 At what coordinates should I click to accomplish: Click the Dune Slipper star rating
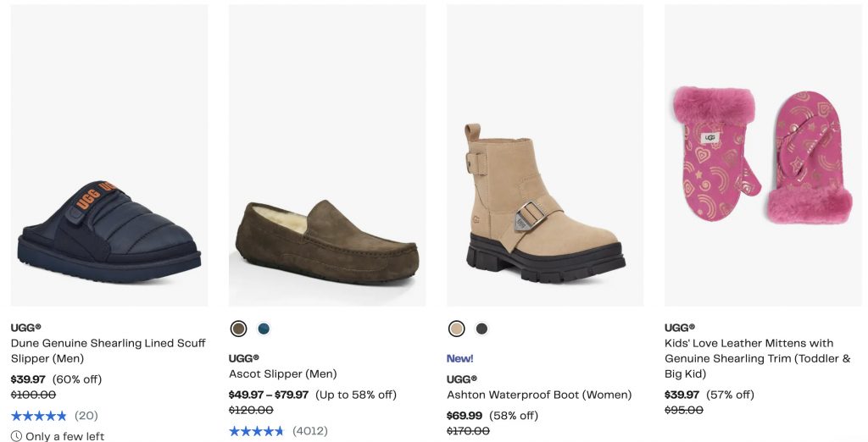click(38, 416)
